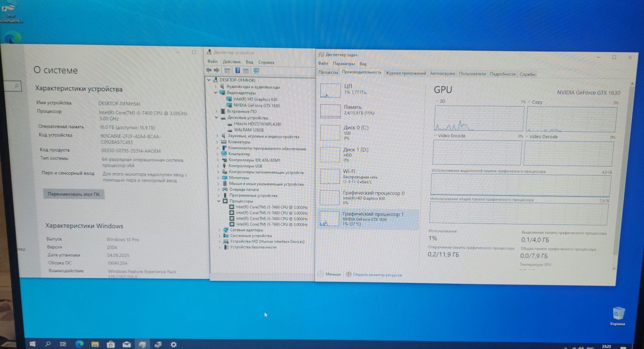644x349 pixels.
Task: Expand the Мониторы category
Action: coord(218,178)
